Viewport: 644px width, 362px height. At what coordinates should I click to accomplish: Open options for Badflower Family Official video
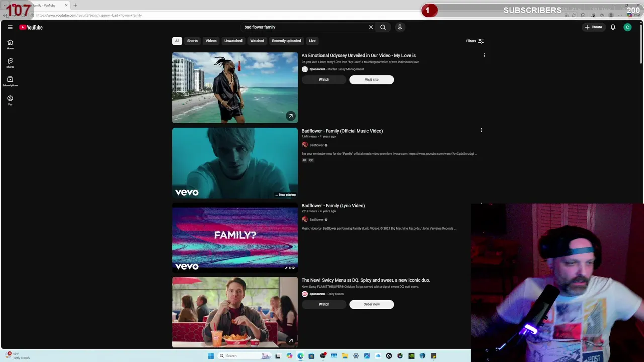click(481, 130)
